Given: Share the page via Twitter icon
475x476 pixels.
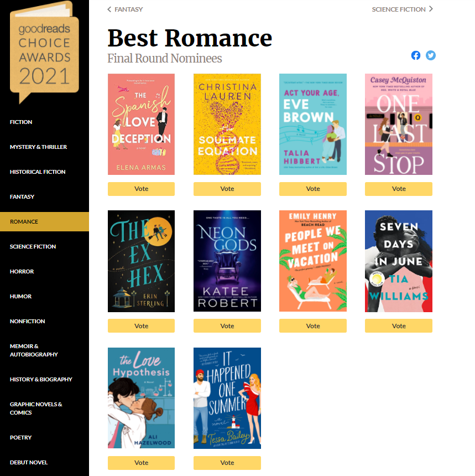Looking at the screenshot, I should pyautogui.click(x=430, y=55).
